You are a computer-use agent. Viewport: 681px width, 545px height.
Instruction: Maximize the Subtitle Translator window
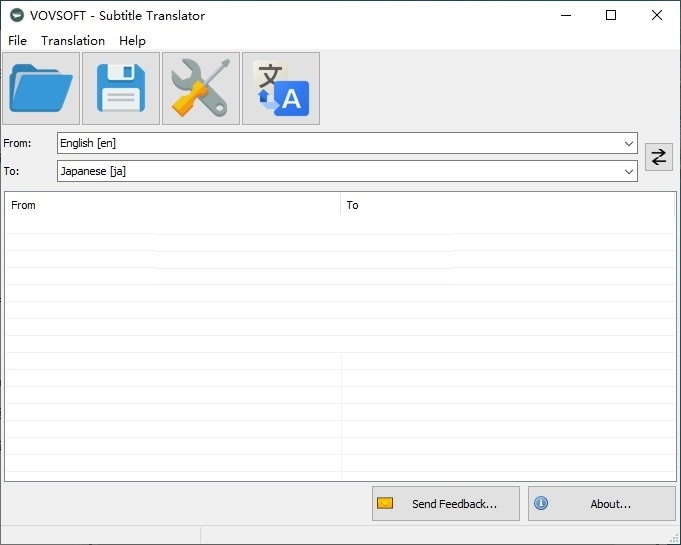611,15
